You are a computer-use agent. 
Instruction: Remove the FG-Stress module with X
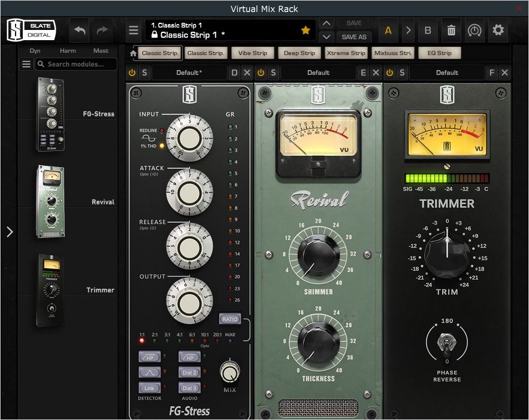coord(247,72)
